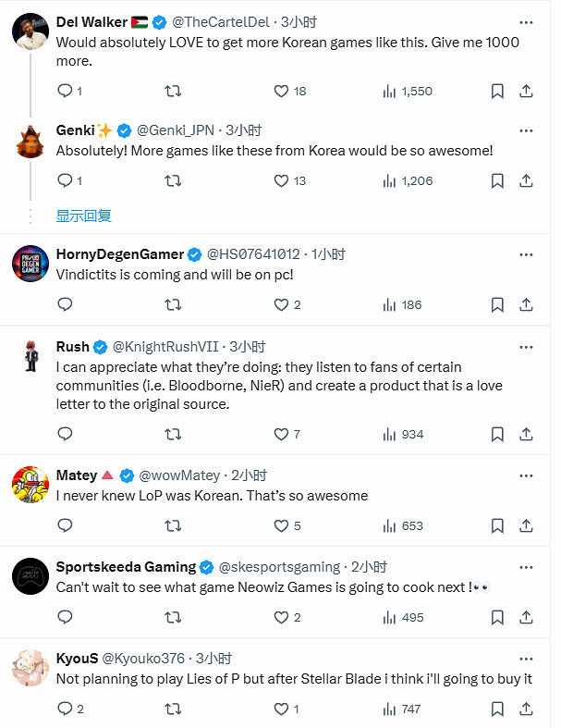Like KyouS's Stellar Blade tweet
Viewport: 561px width, 728px height.
pyautogui.click(x=283, y=709)
